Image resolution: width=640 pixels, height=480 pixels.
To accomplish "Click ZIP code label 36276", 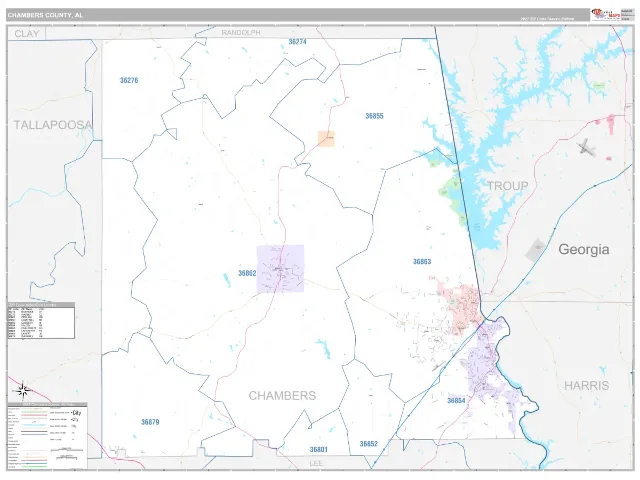I will 129,80.
